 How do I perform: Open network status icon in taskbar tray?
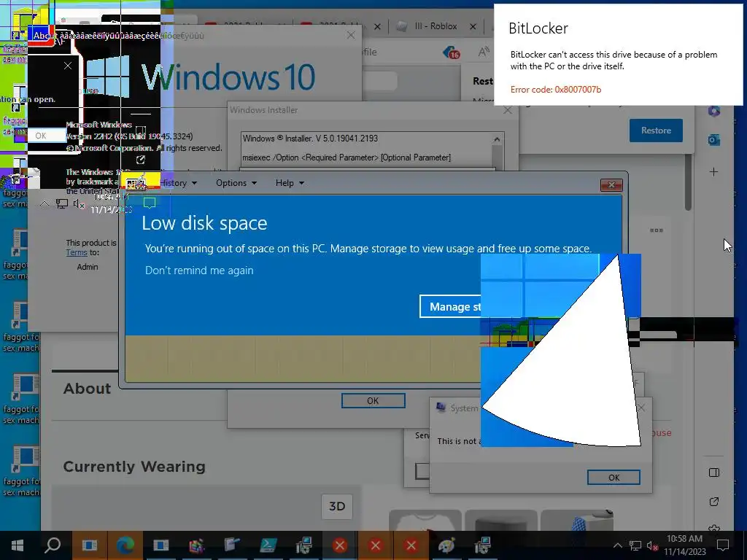(x=635, y=545)
